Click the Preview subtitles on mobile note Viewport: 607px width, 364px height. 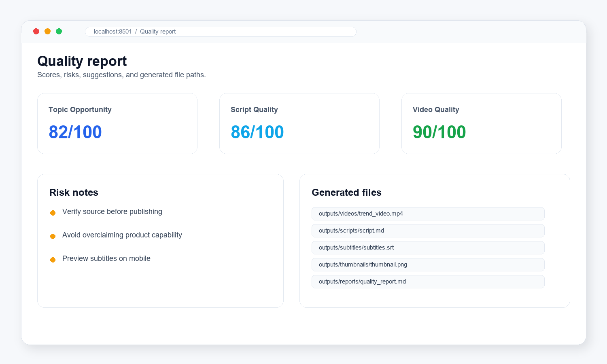tap(106, 258)
